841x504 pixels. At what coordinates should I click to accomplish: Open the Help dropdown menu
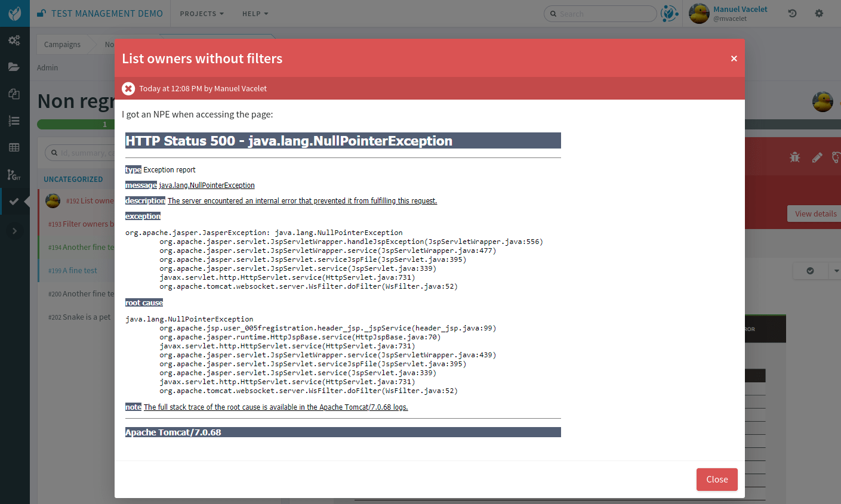tap(255, 14)
